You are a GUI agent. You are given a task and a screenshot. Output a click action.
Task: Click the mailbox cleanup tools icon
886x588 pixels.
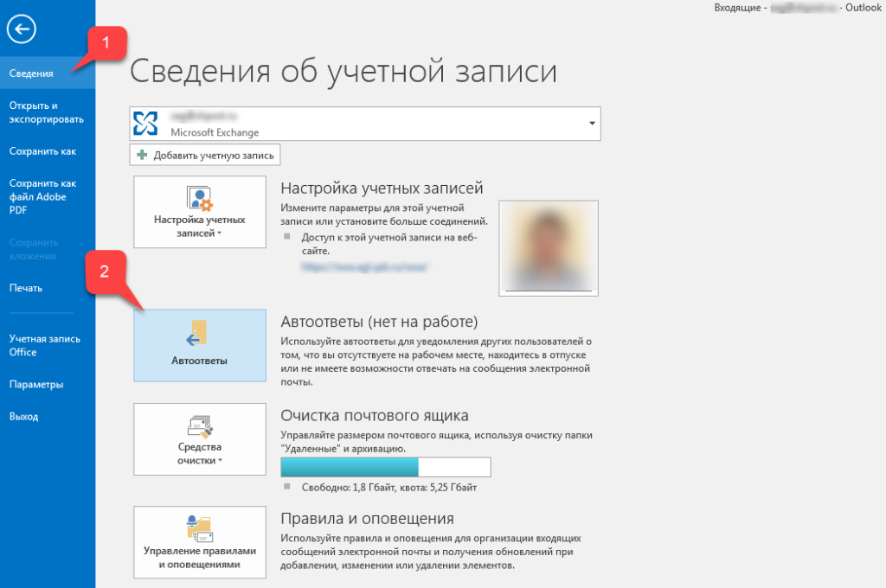click(x=200, y=426)
